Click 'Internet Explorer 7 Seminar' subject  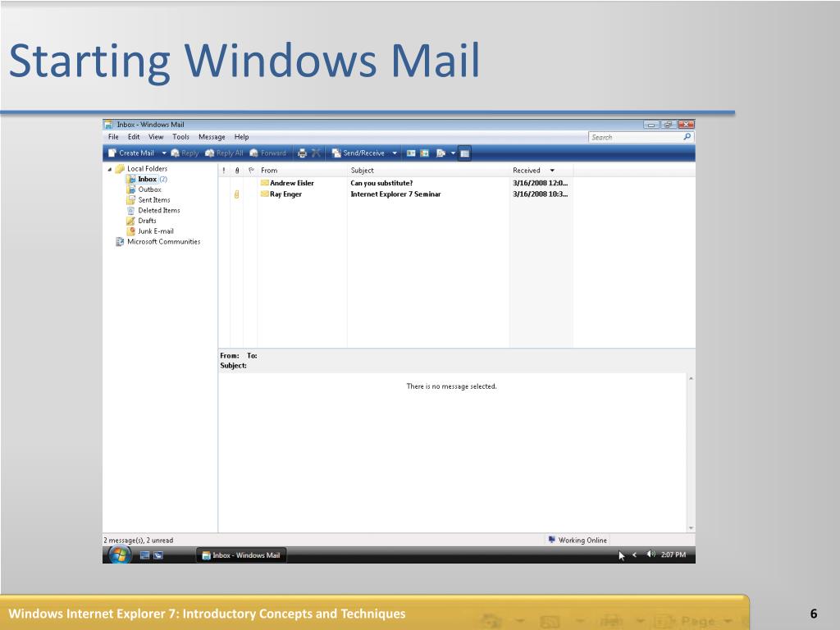pos(396,194)
